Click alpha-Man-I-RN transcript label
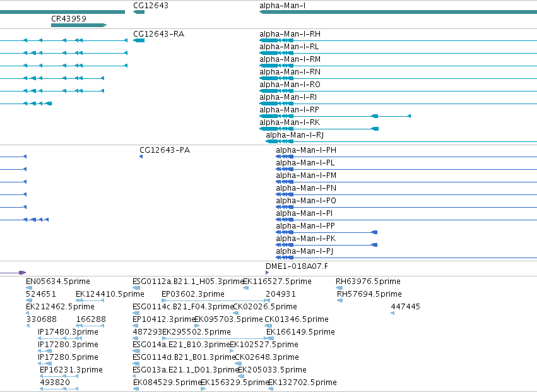Image resolution: width=537 pixels, height=392 pixels. tap(290, 72)
